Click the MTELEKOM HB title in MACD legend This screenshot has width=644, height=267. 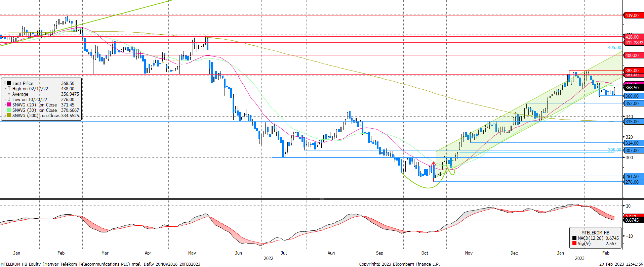tap(595, 233)
